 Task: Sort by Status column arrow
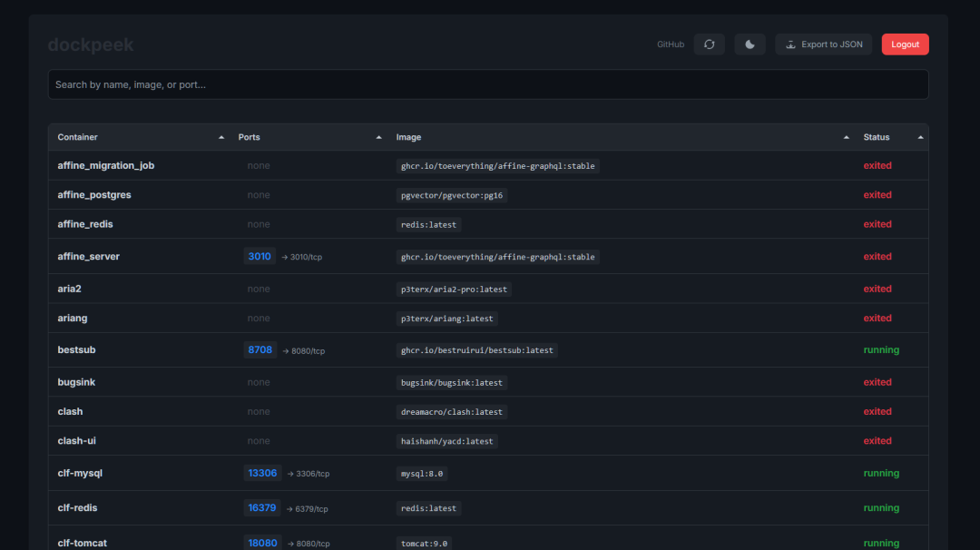[x=920, y=137]
